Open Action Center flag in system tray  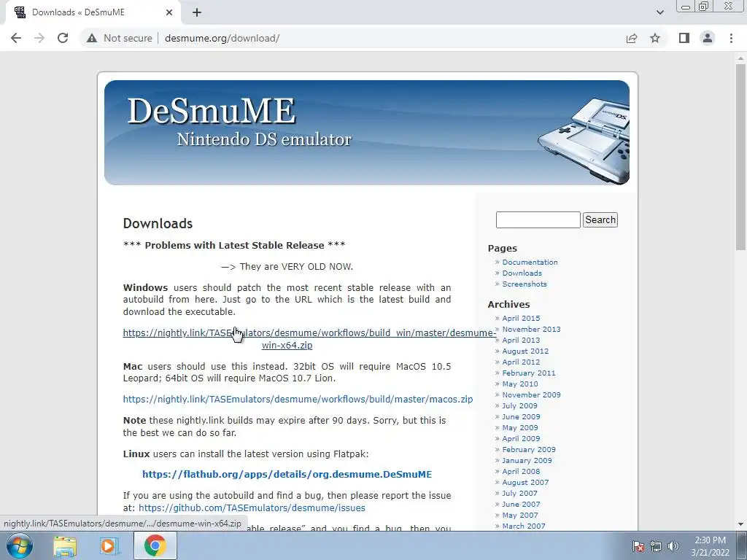638,546
